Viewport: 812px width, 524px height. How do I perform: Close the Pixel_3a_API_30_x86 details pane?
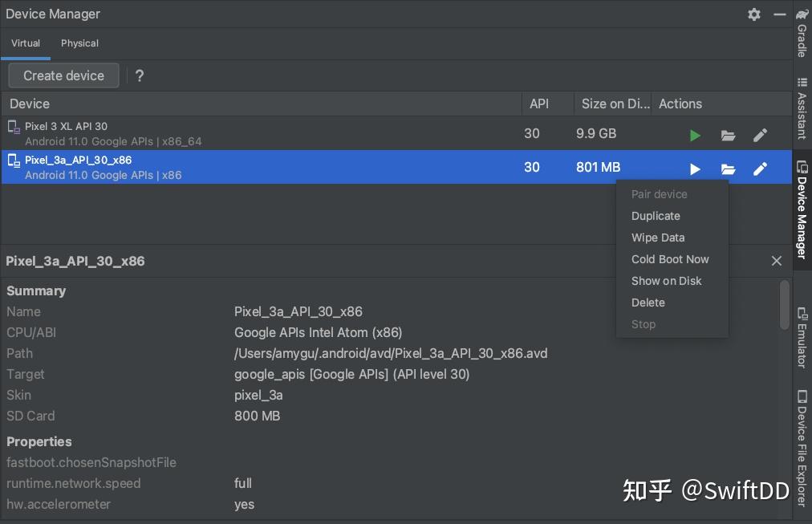click(x=776, y=260)
